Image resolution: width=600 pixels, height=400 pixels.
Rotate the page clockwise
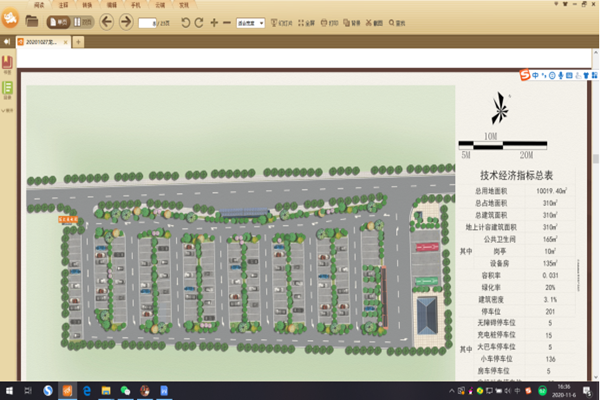(x=197, y=21)
